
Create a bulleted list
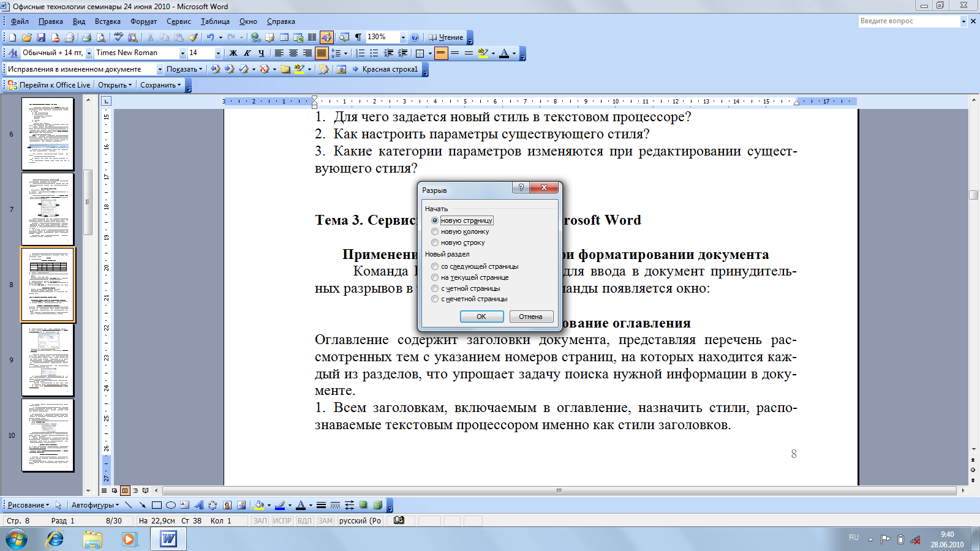(374, 53)
